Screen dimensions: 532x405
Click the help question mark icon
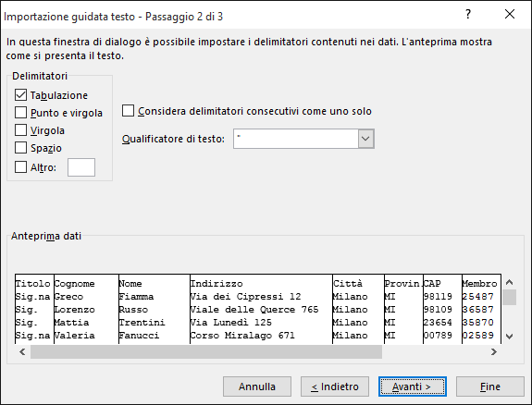coord(468,14)
